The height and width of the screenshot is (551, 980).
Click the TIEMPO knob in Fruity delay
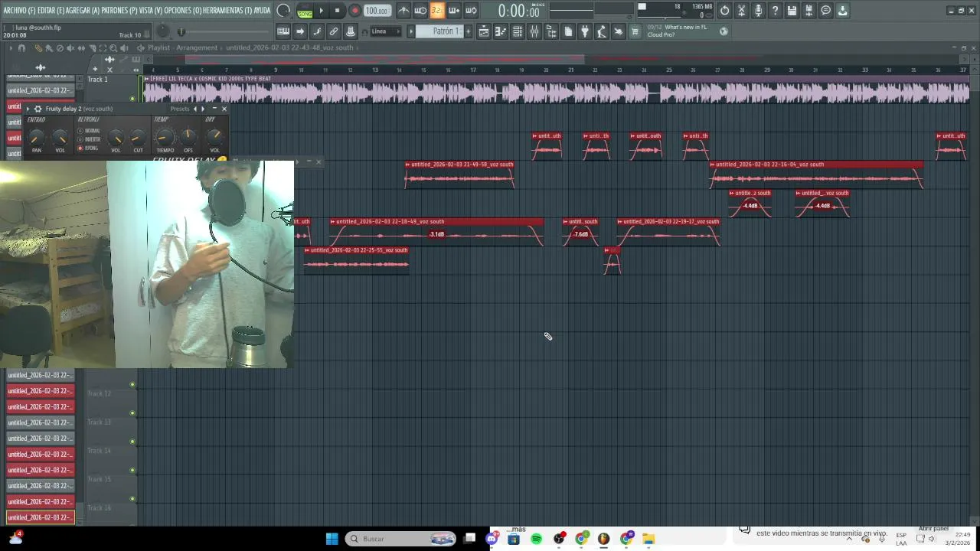pos(165,138)
